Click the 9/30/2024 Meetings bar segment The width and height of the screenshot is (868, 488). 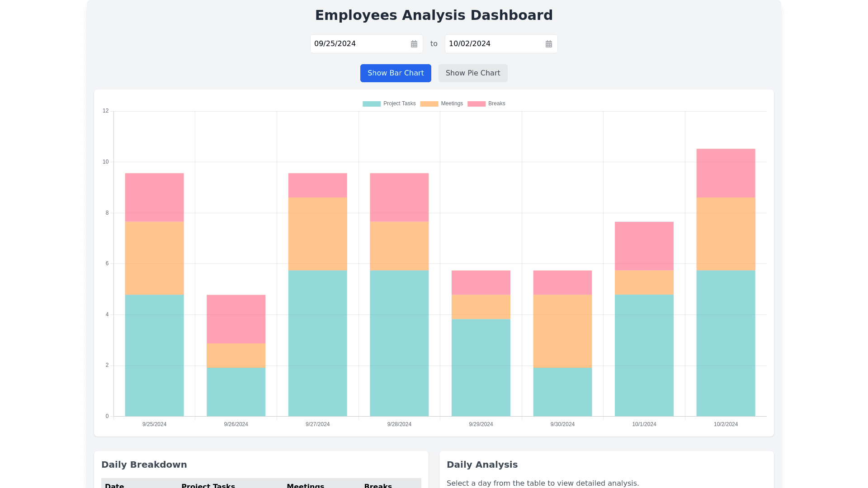[x=562, y=331]
